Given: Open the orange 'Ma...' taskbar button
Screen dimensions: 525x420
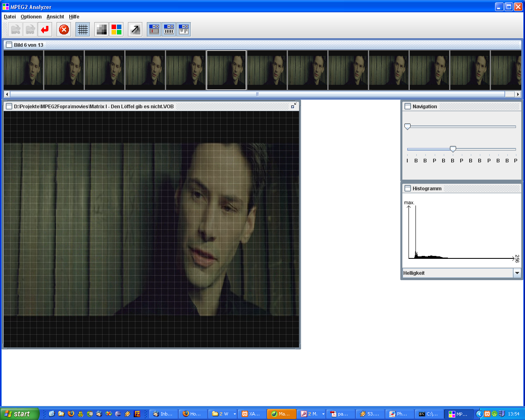Looking at the screenshot, I should click(282, 414).
